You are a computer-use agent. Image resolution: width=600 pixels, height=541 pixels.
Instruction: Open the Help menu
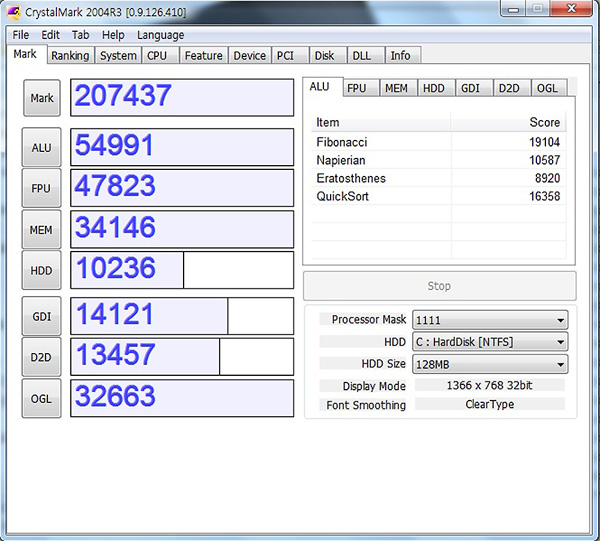coord(113,35)
